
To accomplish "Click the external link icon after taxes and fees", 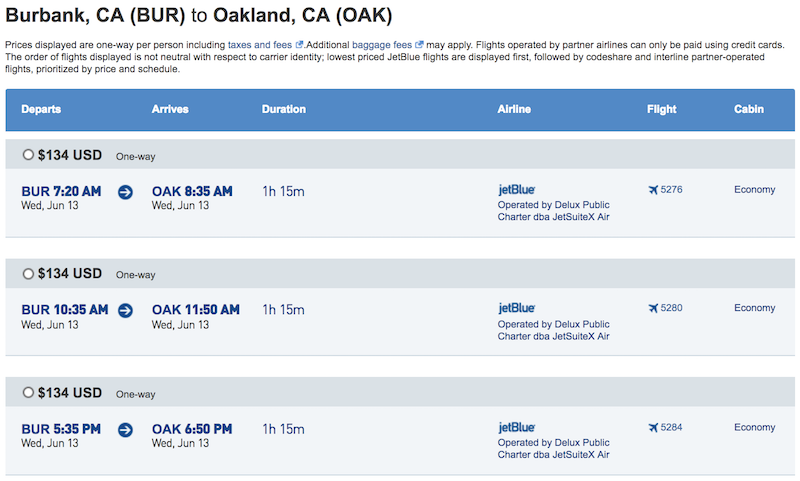I will [x=299, y=44].
